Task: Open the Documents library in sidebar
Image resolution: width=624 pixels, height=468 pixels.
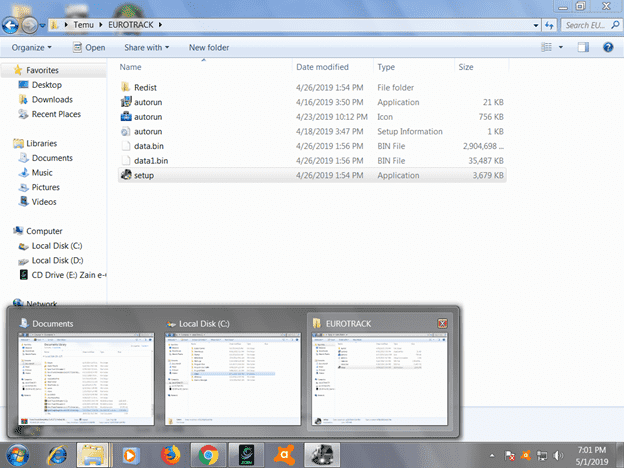Action: (52, 158)
